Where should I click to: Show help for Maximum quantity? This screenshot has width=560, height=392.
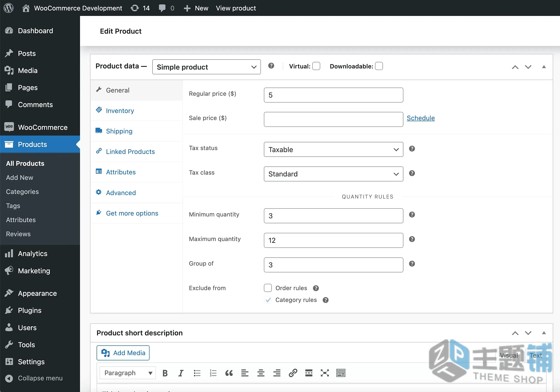coord(412,239)
